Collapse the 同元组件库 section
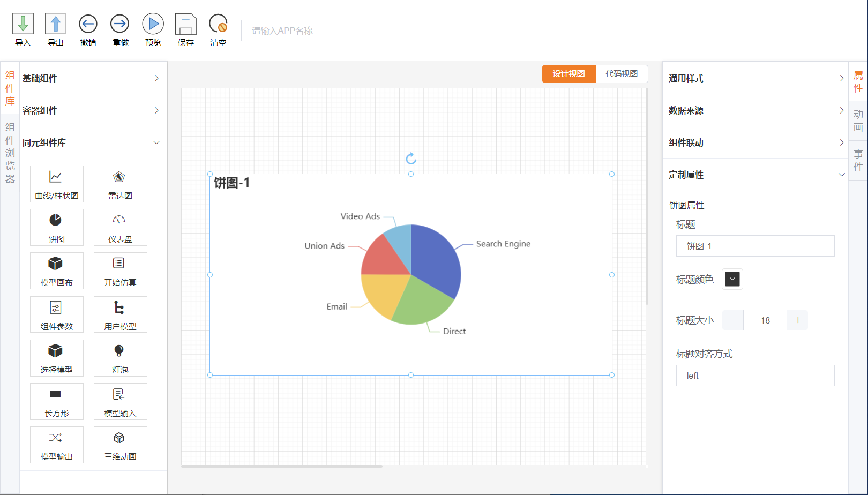This screenshot has height=495, width=868. tap(93, 142)
